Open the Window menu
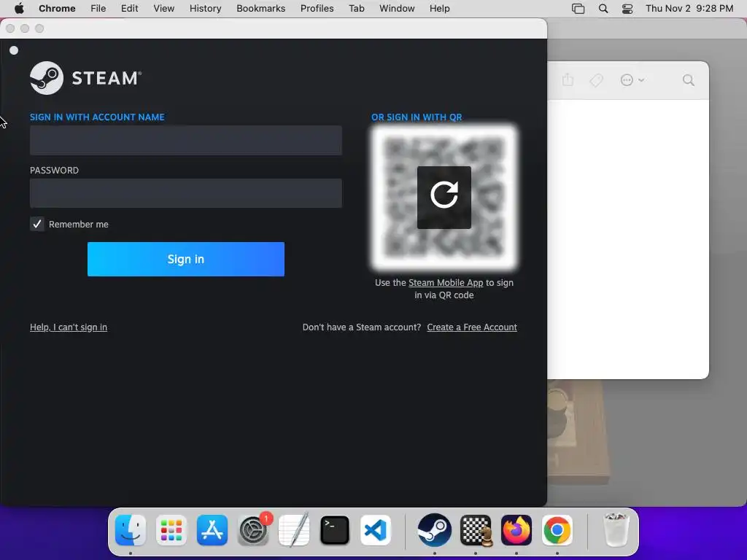The height and width of the screenshot is (560, 747). pos(397,9)
